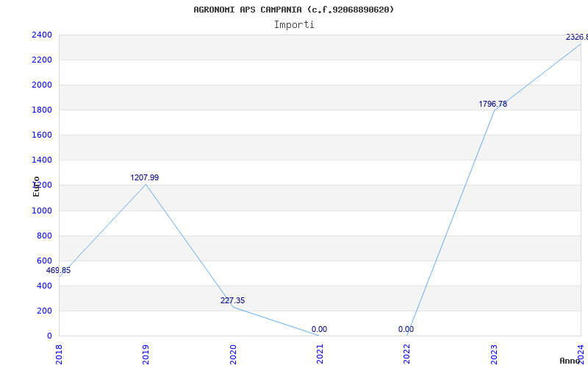588x368 pixels.
Task: Click the 800 y-axis tick label
Action: (45, 236)
